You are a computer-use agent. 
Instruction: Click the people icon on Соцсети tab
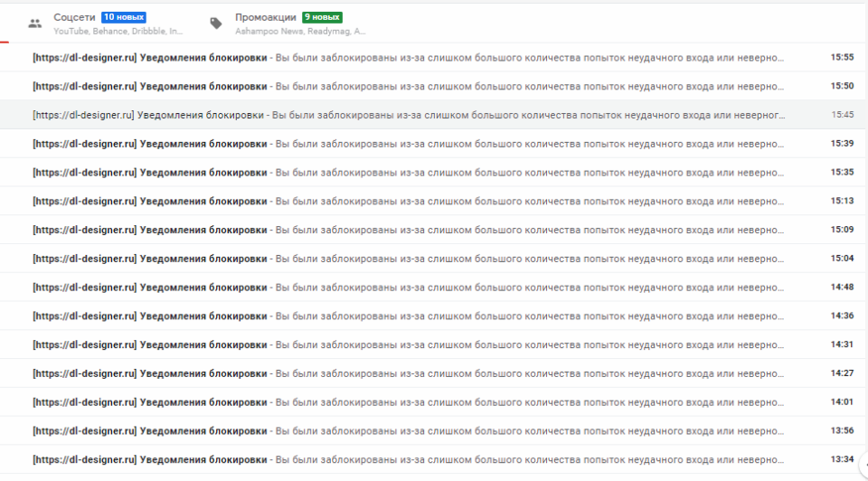(x=35, y=24)
